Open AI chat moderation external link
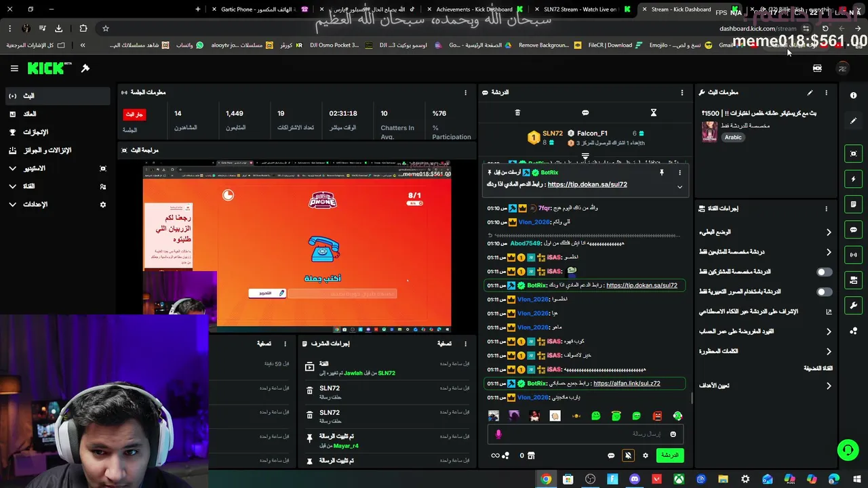 click(829, 312)
